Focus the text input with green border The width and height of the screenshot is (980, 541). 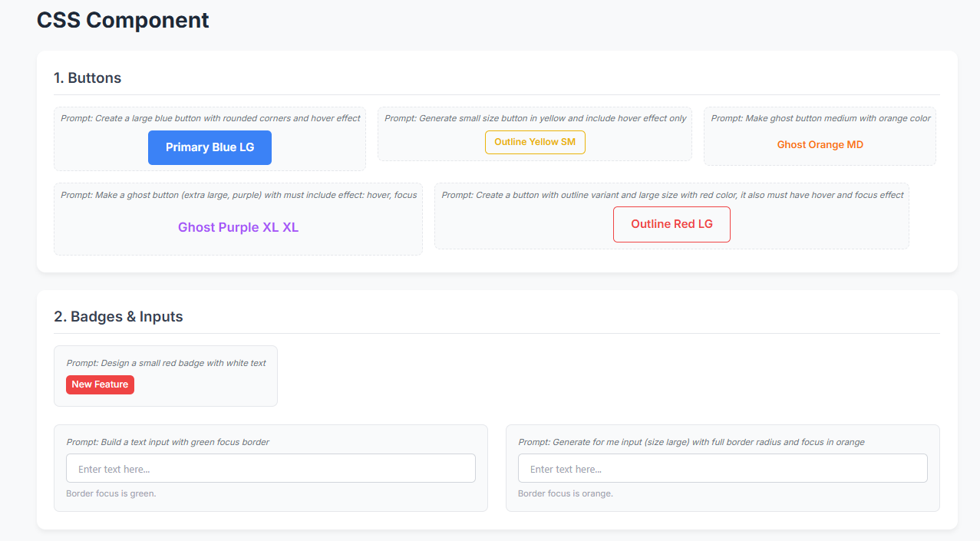pyautogui.click(x=270, y=468)
